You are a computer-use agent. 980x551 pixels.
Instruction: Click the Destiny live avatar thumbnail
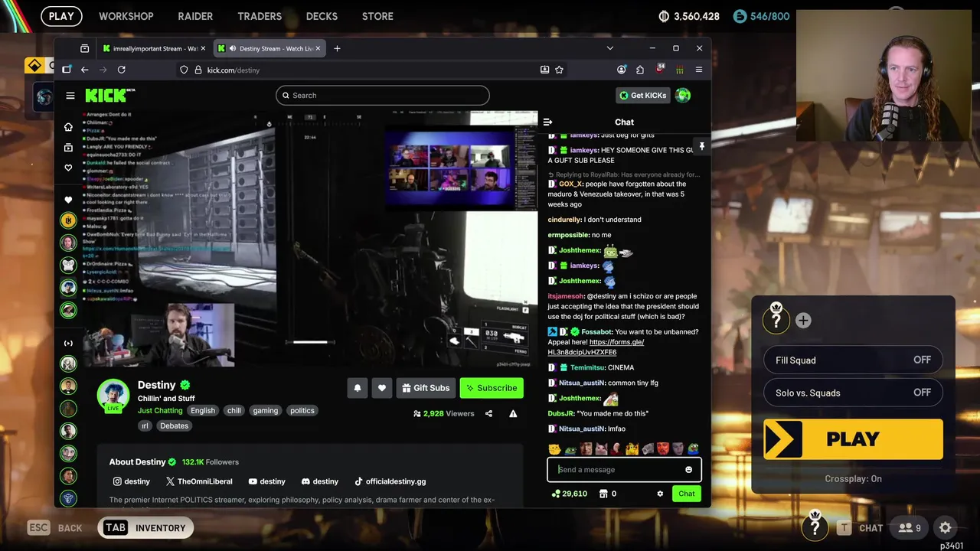pyautogui.click(x=113, y=395)
